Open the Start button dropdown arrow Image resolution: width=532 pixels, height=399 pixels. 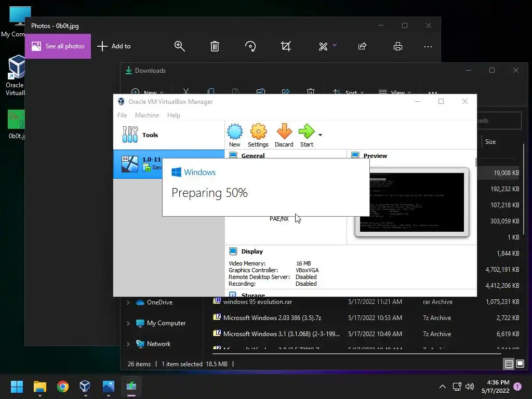point(320,135)
